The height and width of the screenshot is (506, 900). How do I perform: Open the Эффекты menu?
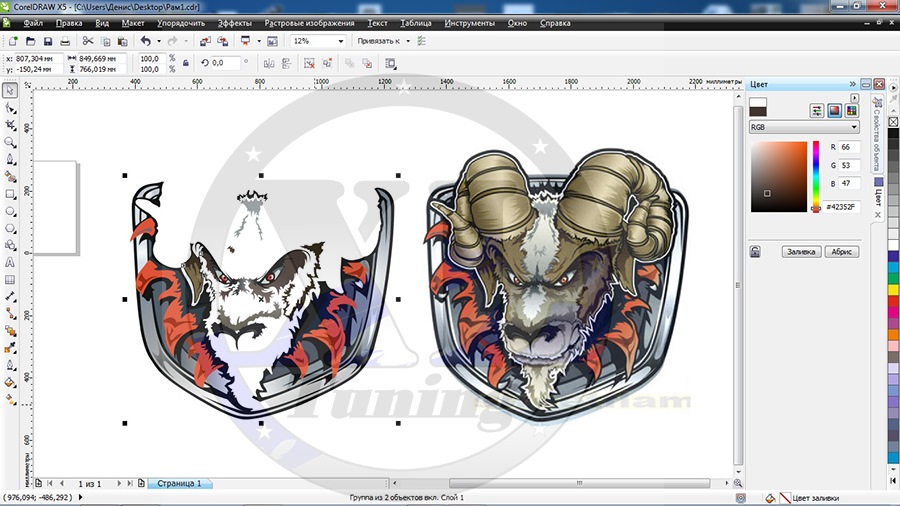pyautogui.click(x=234, y=22)
